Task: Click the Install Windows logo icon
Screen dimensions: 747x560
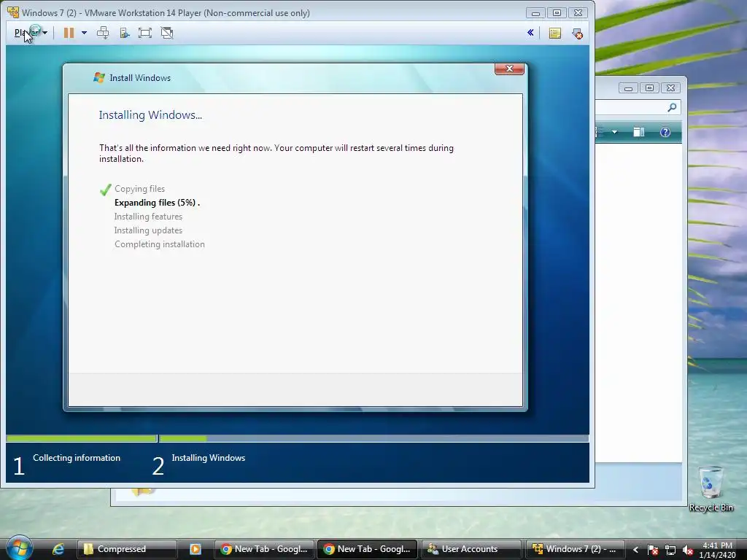Action: point(99,77)
